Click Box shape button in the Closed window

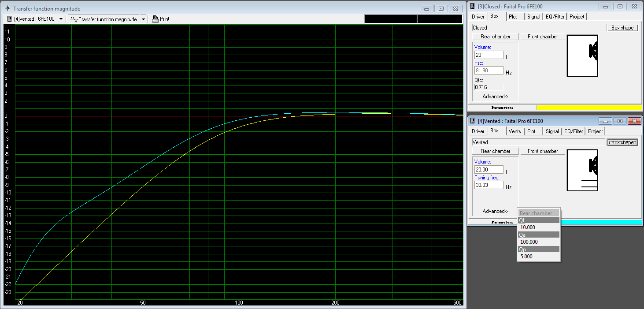(x=622, y=28)
